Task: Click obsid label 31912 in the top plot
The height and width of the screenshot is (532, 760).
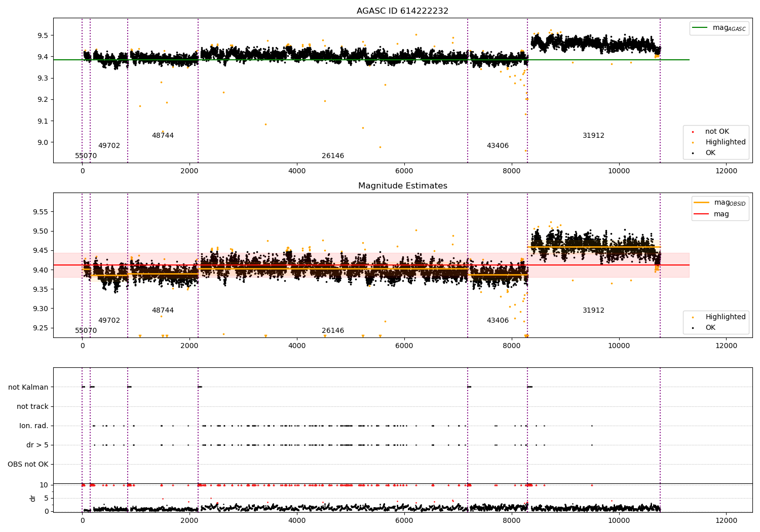Action: (x=593, y=135)
